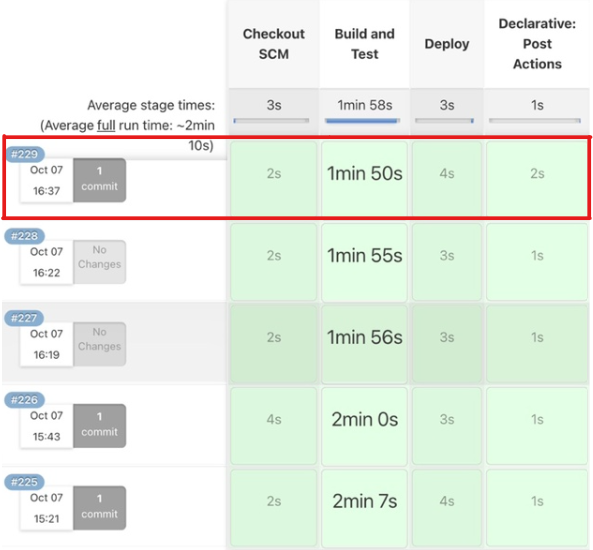Select Checkout SCM stage cell of #229
Viewport: 593px width, 550px height.
coord(274,178)
